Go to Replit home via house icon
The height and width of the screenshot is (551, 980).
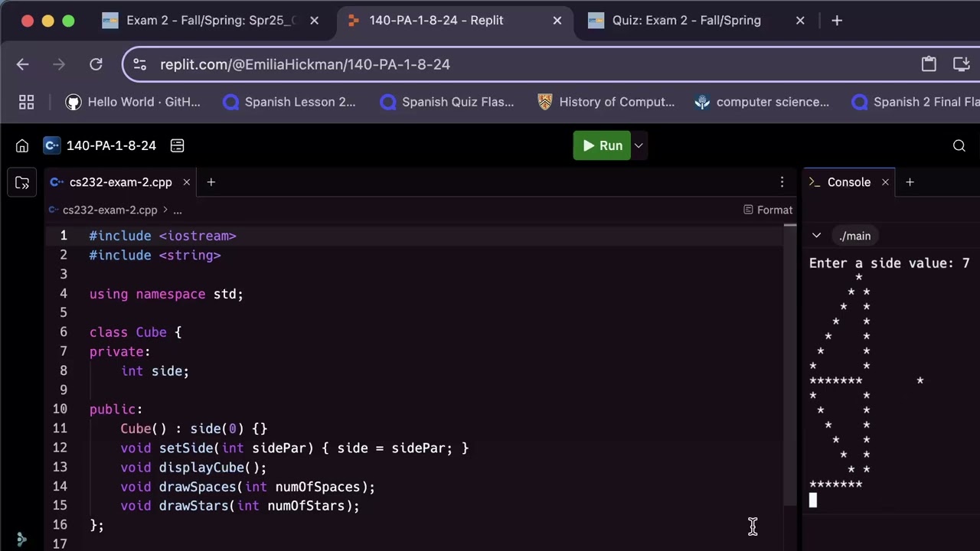coord(22,145)
